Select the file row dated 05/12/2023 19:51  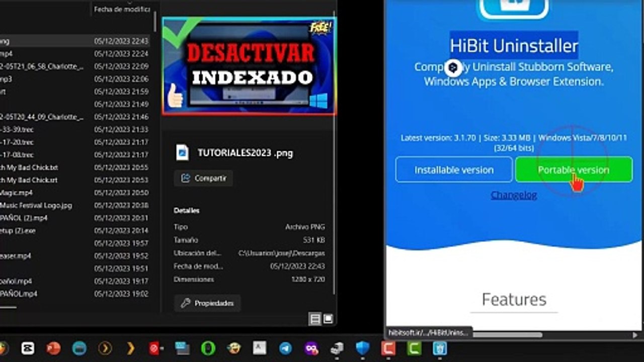pos(74,268)
